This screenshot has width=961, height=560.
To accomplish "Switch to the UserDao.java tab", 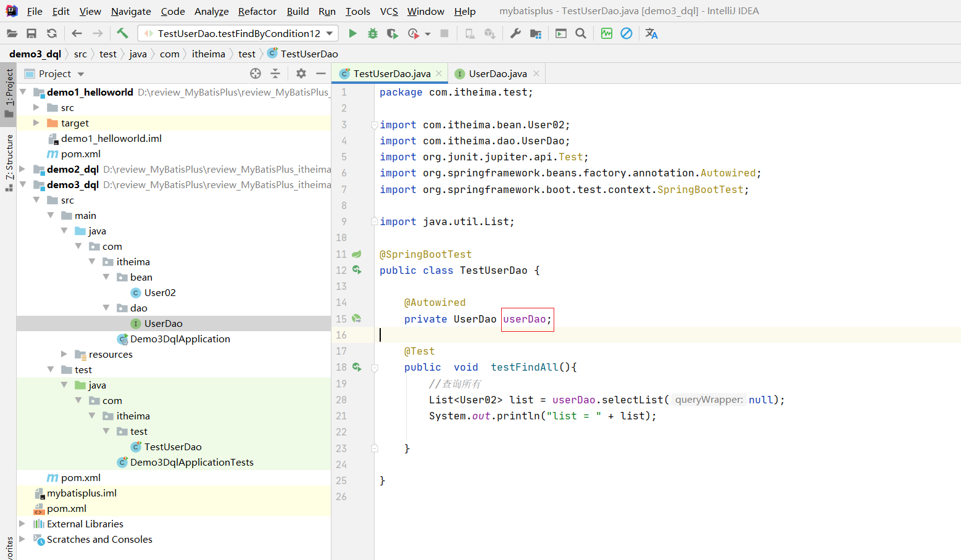I will [x=497, y=73].
